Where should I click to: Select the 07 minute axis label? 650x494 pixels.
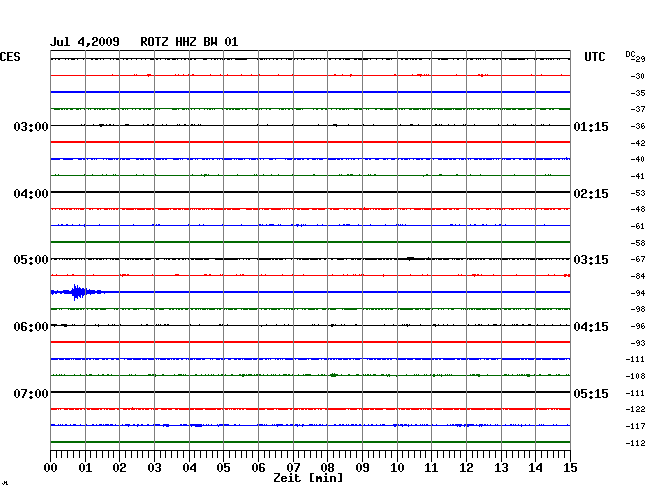293,468
